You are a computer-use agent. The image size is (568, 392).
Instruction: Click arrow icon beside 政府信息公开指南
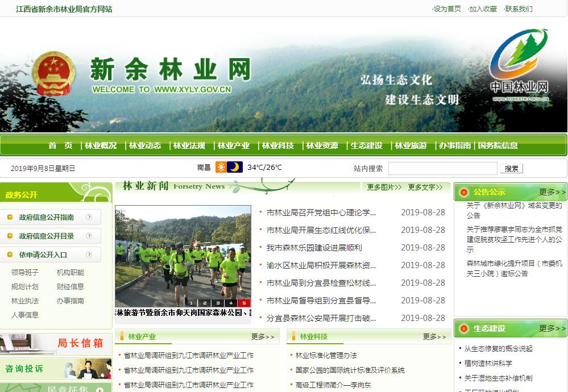pyautogui.click(x=89, y=217)
